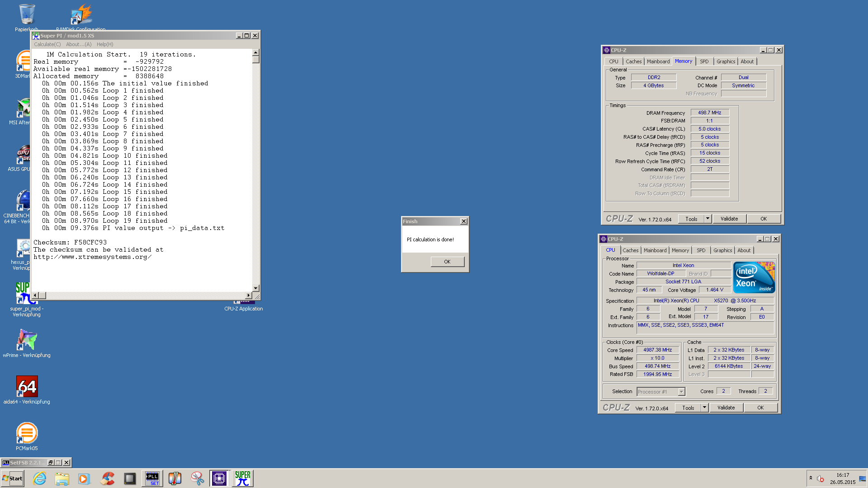Open Internet Explorer from taskbar
This screenshot has width=868, height=488.
tap(40, 479)
